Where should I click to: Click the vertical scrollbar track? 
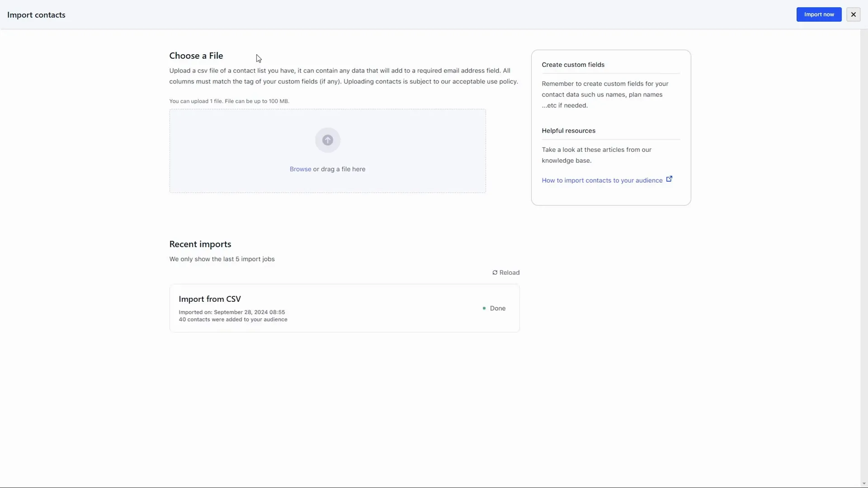coord(864,255)
